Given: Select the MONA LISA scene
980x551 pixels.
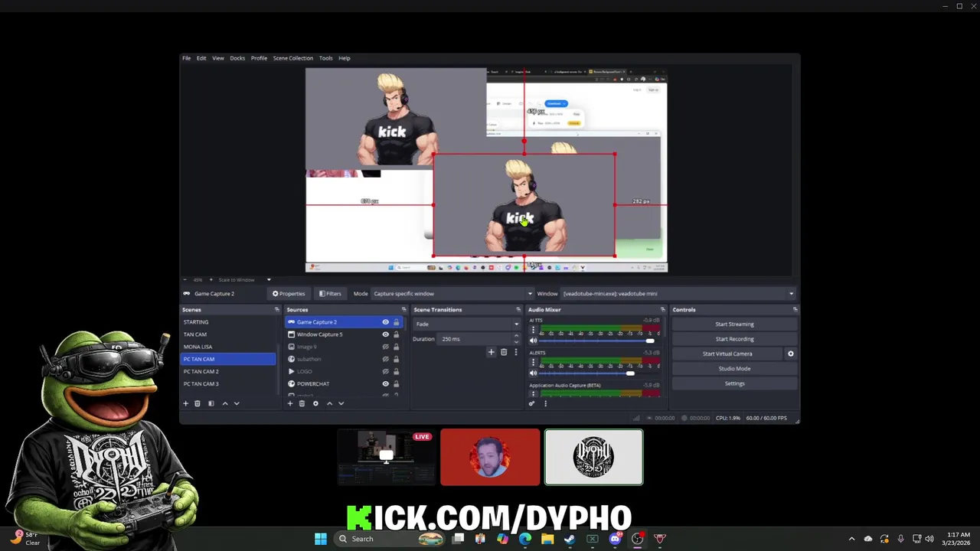Looking at the screenshot, I should (x=228, y=347).
